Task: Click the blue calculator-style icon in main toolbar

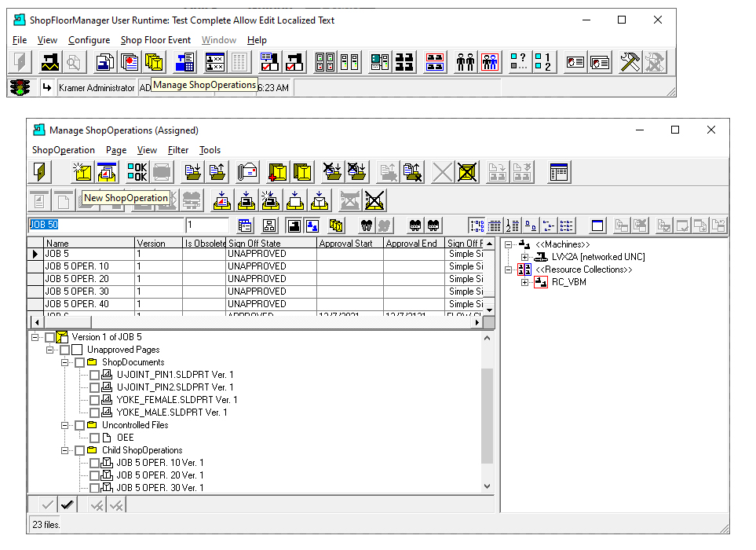Action: 184,62
